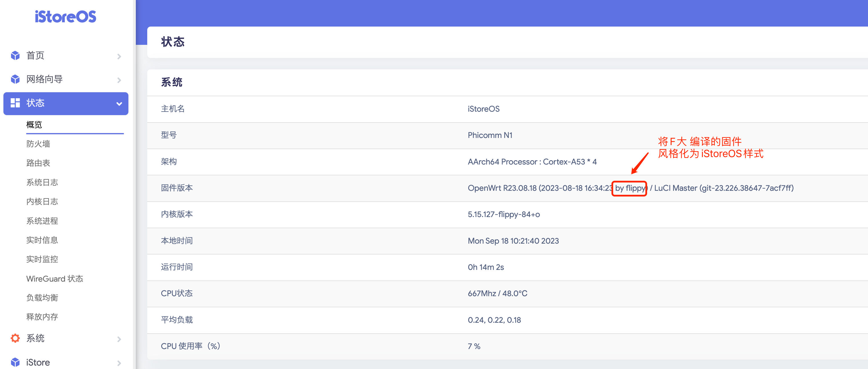This screenshot has width=868, height=369.
Task: Click the 首页 home cube icon
Action: pos(15,56)
